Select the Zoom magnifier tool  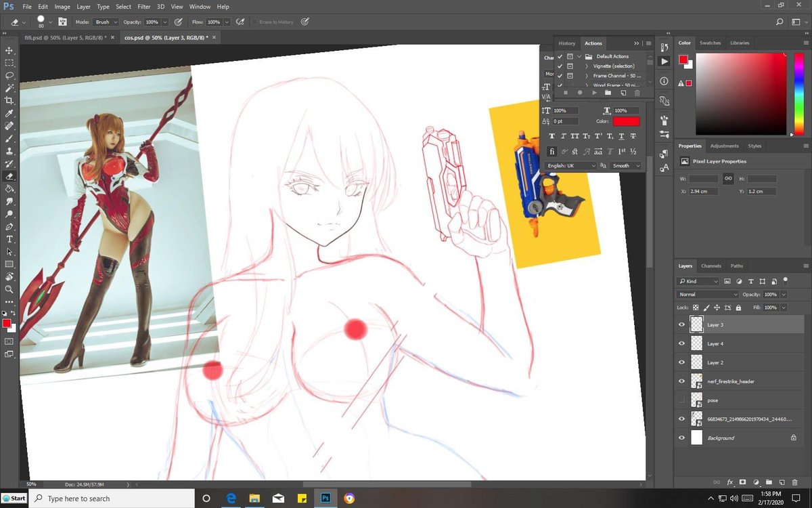coord(9,289)
